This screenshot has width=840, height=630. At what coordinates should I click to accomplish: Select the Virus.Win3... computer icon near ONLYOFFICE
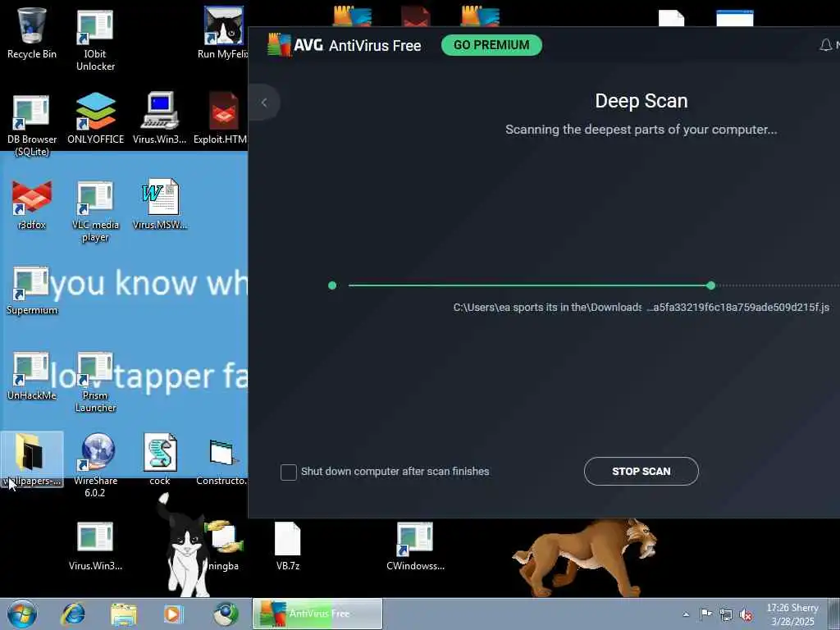pos(160,118)
